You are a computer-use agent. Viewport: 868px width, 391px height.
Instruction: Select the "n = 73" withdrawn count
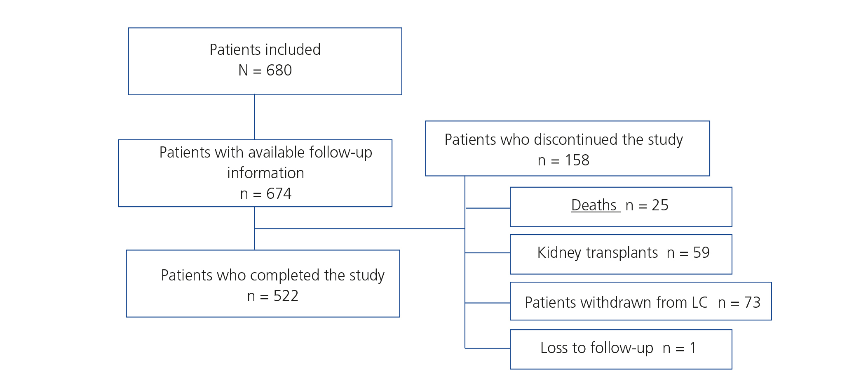739,303
